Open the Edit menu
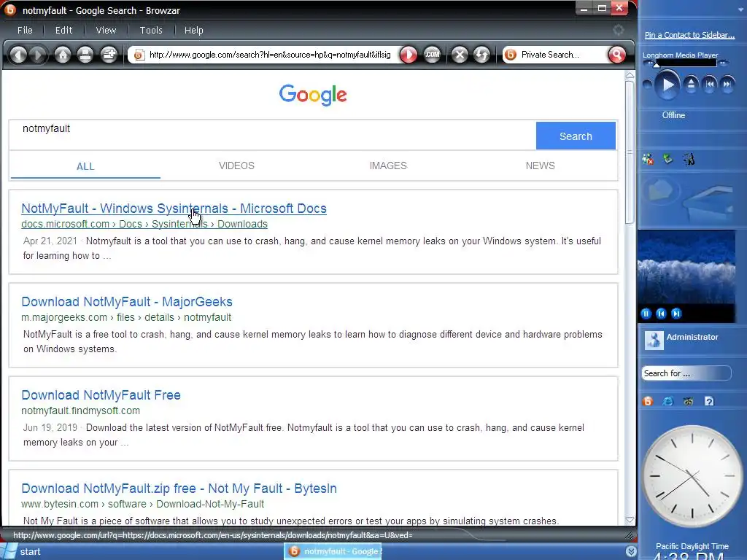747x560 pixels. point(63,30)
